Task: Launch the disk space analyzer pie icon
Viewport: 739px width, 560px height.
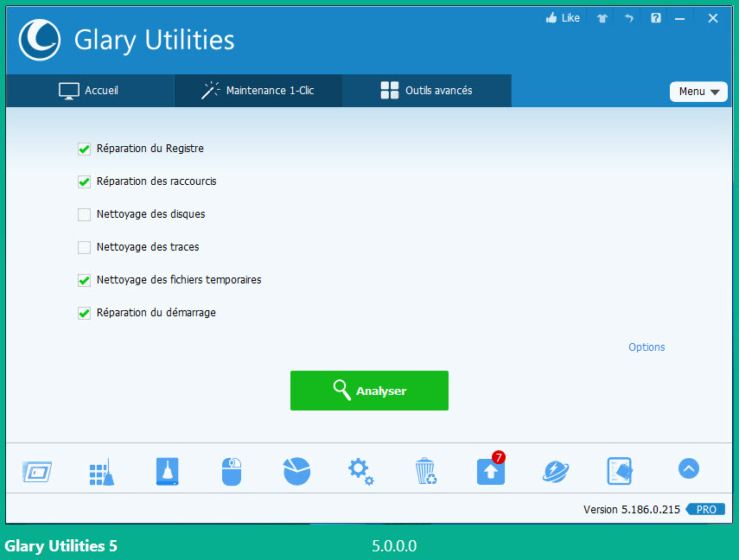Action: click(x=297, y=471)
